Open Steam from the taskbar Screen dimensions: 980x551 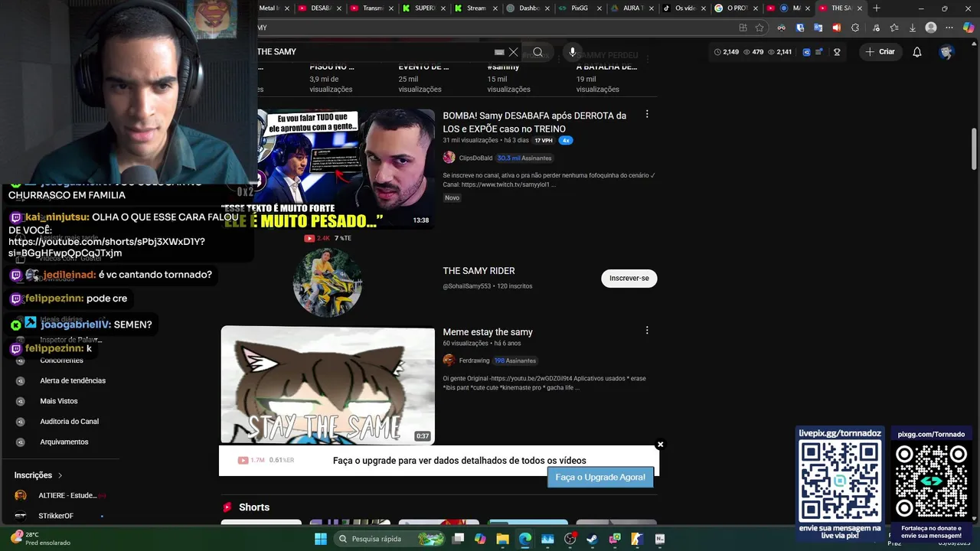592,539
